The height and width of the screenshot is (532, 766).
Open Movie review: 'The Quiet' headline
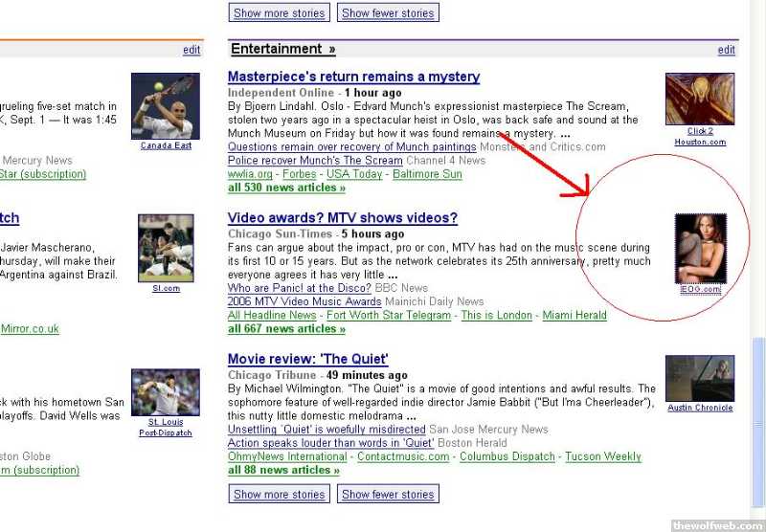coord(307,359)
